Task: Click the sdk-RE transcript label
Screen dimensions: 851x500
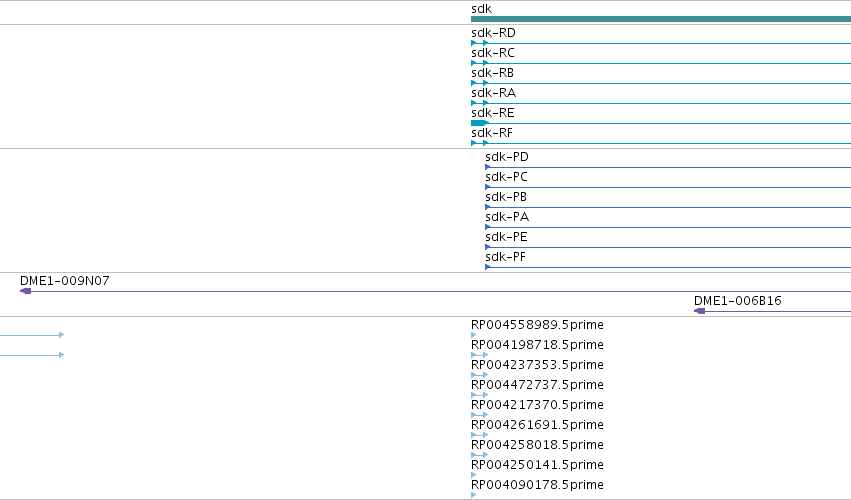Action: tap(493, 113)
